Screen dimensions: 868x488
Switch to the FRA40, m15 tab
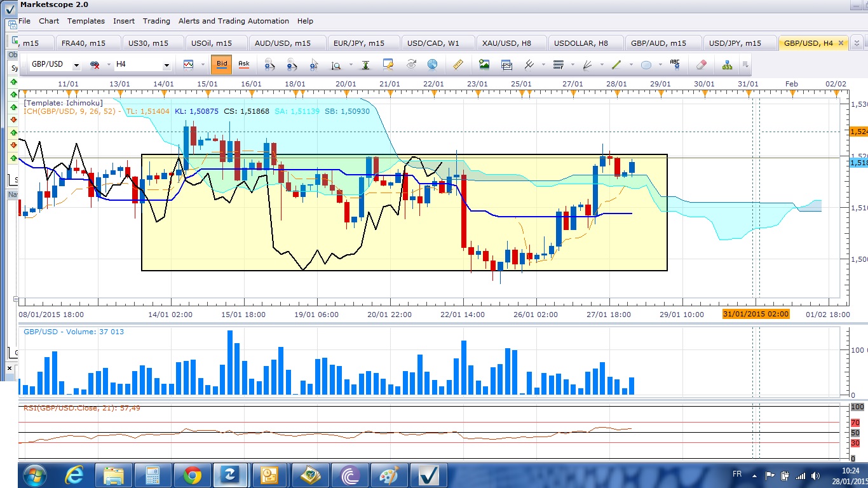tap(88, 43)
